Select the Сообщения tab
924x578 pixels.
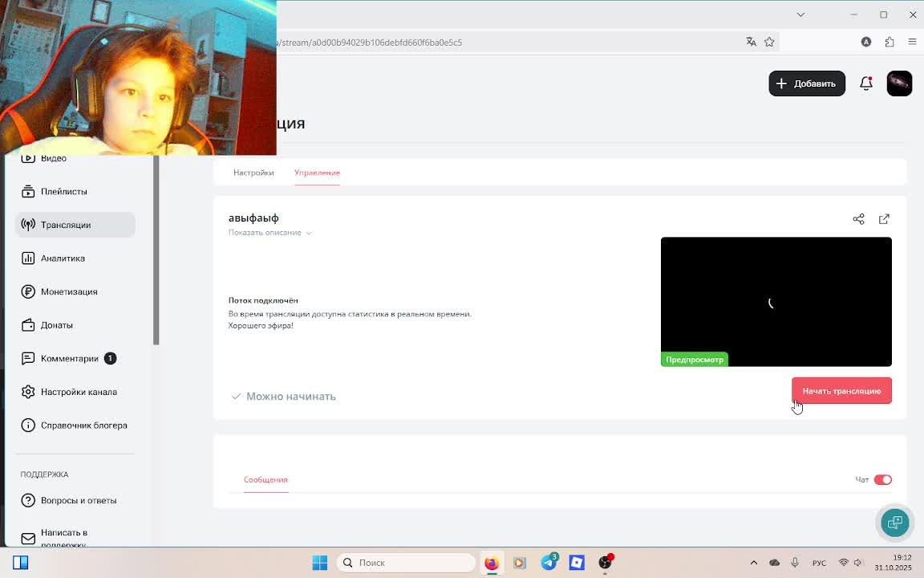tap(265, 479)
